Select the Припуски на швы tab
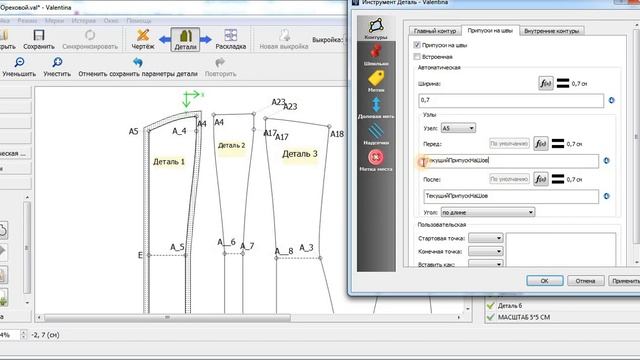640x360 pixels. (x=490, y=30)
